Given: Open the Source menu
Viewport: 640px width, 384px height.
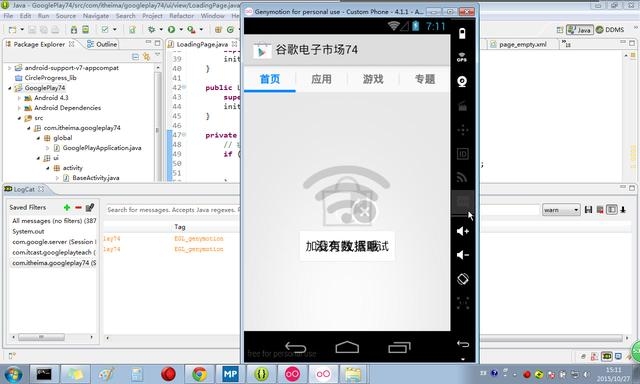Looking at the screenshot, I should point(66,16).
